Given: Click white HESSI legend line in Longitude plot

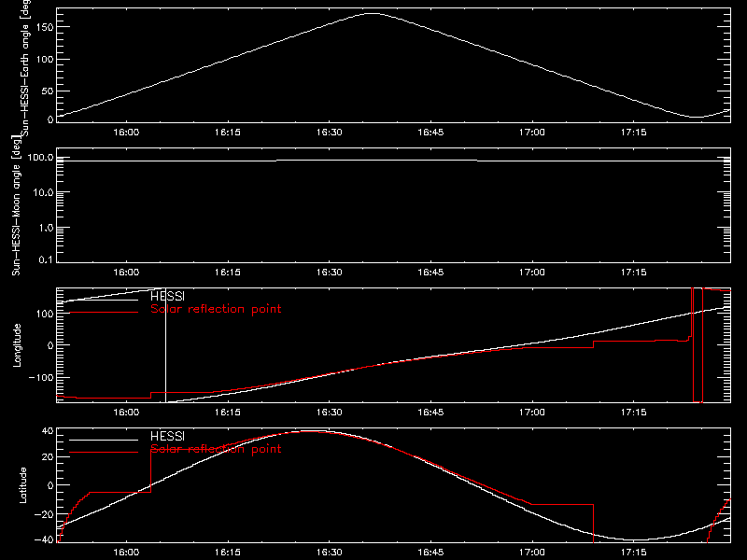Looking at the screenshot, I should 104,300.
